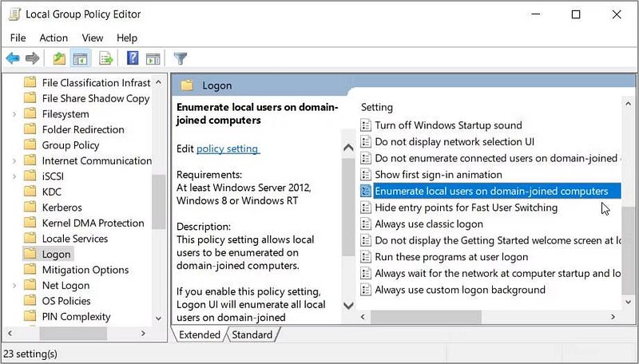The height and width of the screenshot is (364, 639).
Task: Click the tree pane scroll up arrow
Action: click(158, 82)
